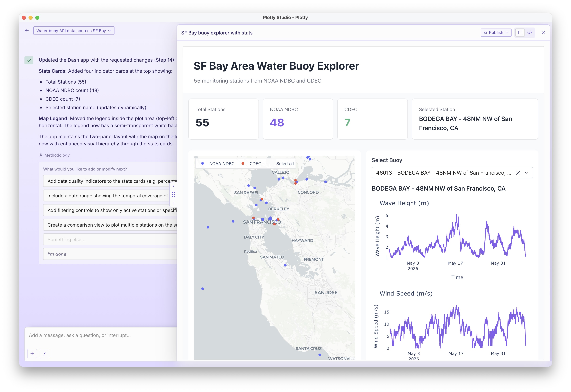Click the Total Stations 55 card
Screen dimensions: 571x392
224,119
